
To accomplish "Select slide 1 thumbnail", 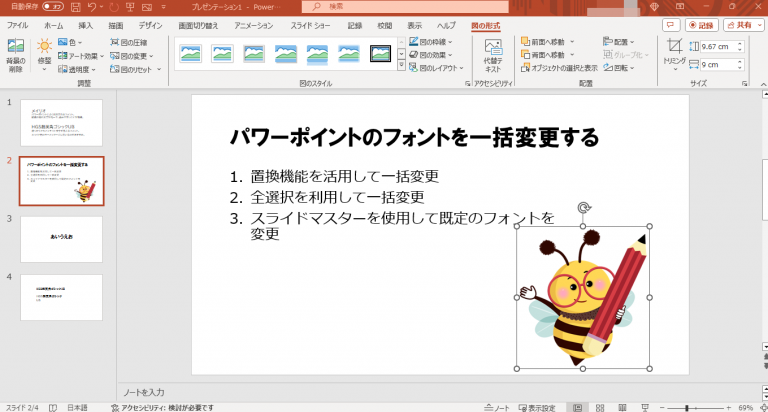I will click(x=61, y=122).
